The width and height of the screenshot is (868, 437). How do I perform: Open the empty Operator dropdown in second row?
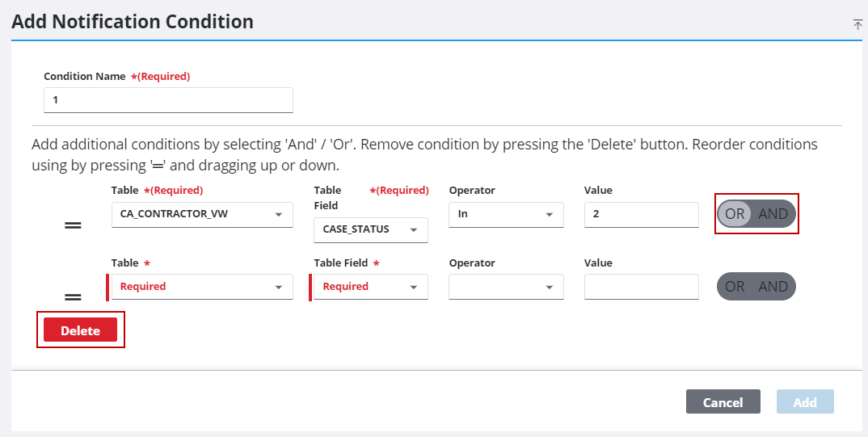tap(506, 287)
